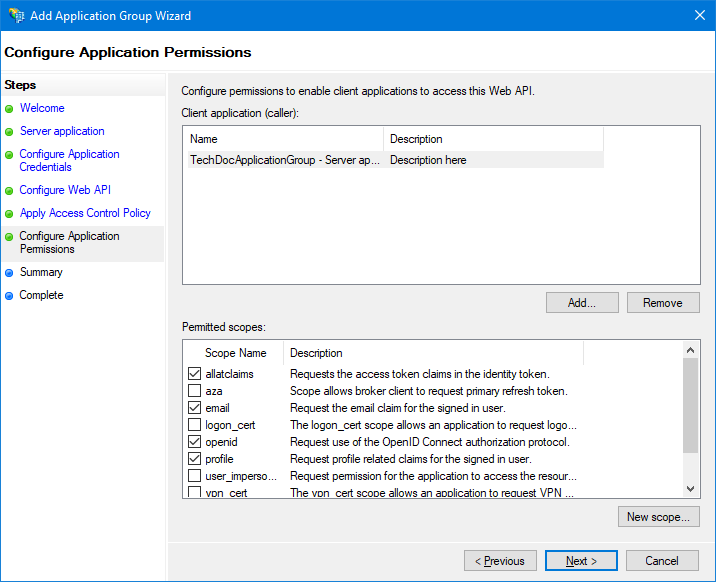Screen dimensions: 716x582
Task: Select the Complete step label
Action: [41, 295]
